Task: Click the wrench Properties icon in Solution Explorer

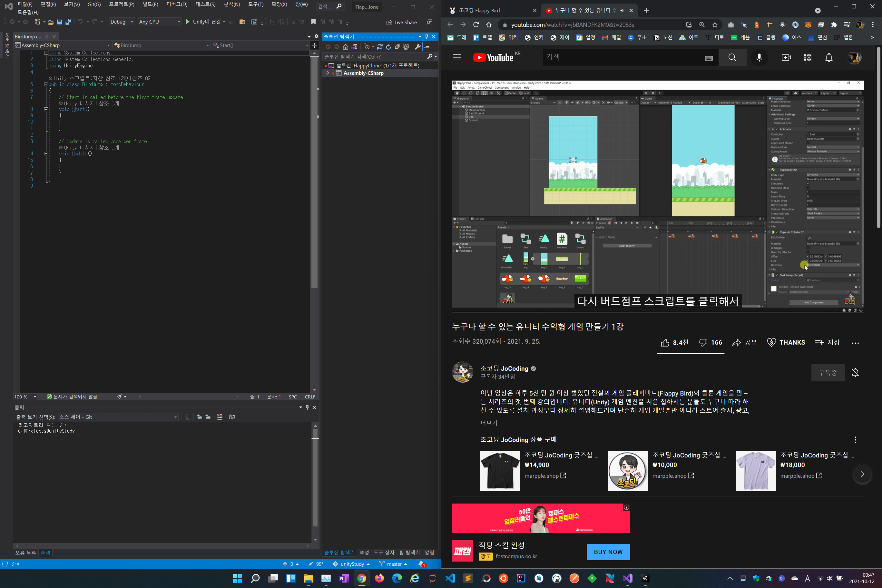Action: 417,47
